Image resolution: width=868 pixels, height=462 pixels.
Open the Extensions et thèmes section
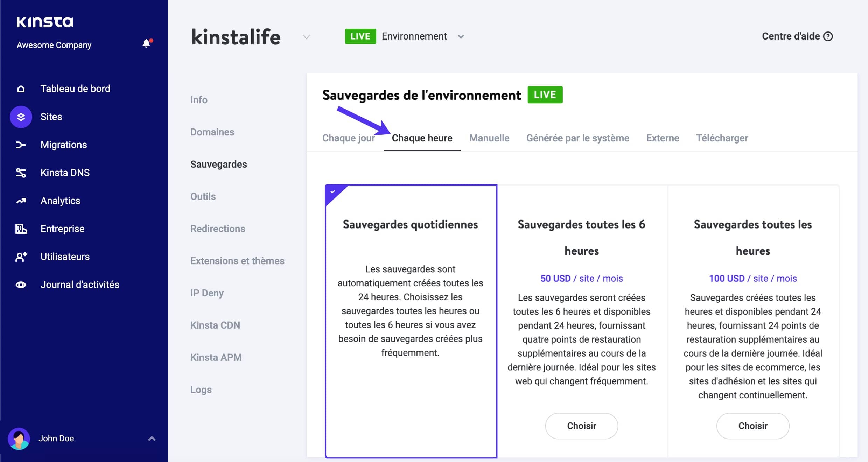coord(238,261)
